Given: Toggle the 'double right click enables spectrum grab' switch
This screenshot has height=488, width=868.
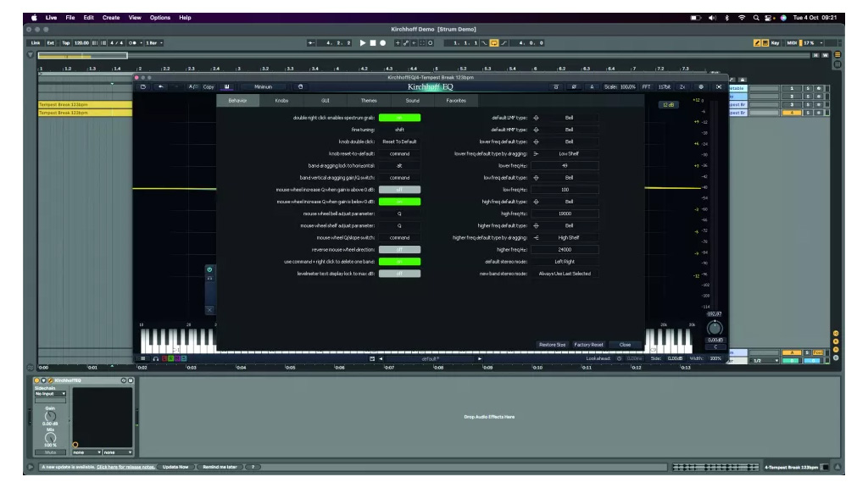Looking at the screenshot, I should coord(400,118).
